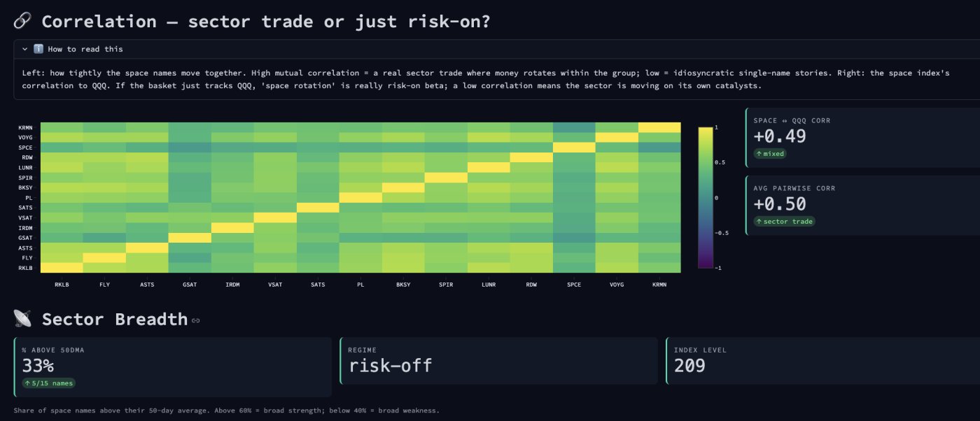Click the yellow heatmap cell where VSAT meets VSAT
The height and width of the screenshot is (421, 980).
(275, 217)
